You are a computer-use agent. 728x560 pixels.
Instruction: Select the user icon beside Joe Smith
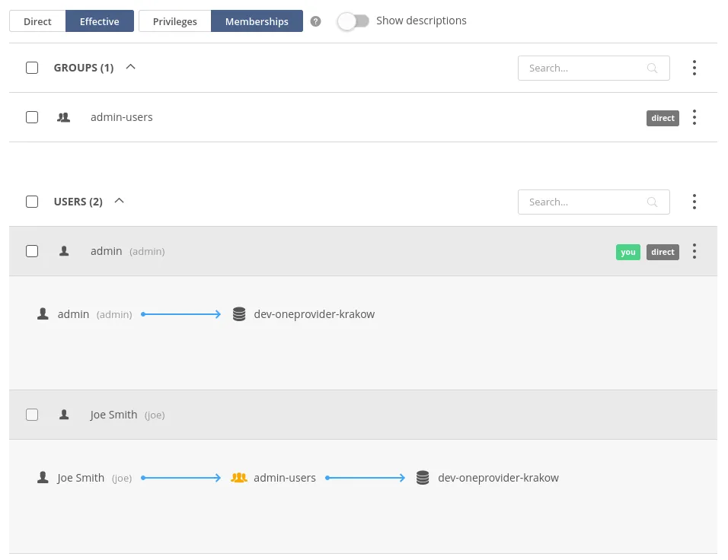coord(64,414)
